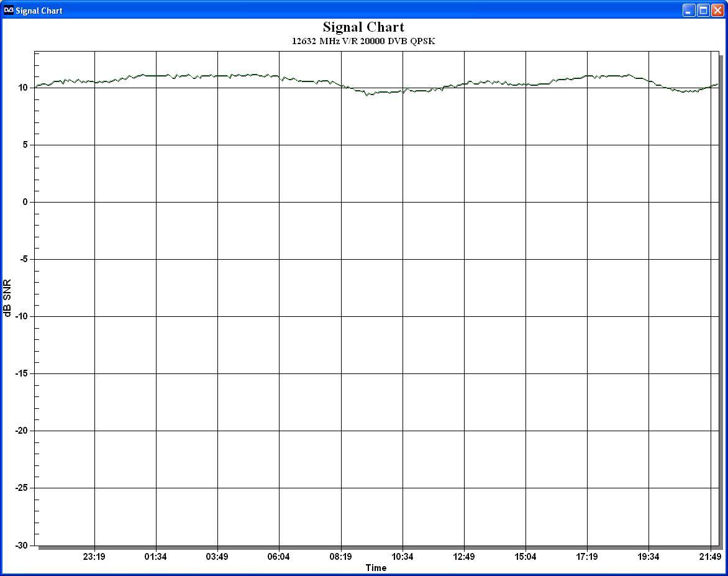Viewport: 728px width, 576px height.
Task: Close the Signal Chart window
Action: (x=718, y=10)
